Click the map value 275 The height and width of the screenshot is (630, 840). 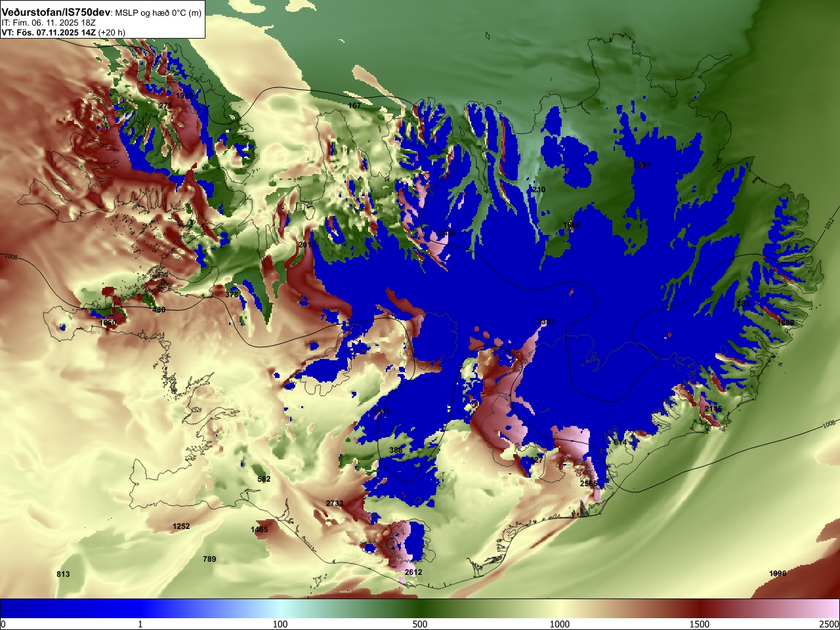(165, 106)
